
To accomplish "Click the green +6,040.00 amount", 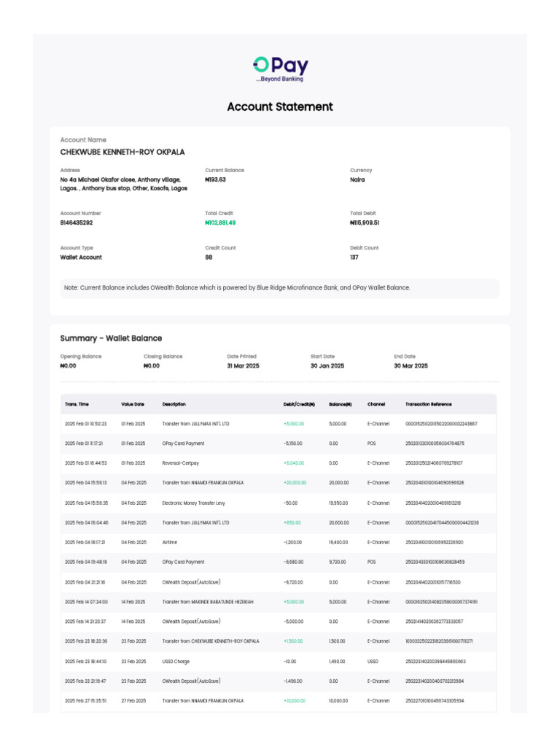I will click(x=294, y=463).
